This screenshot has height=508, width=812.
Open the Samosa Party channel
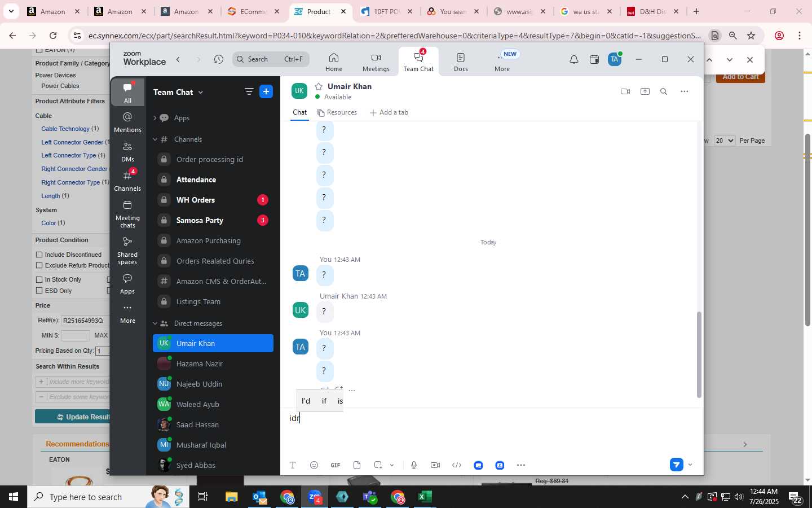coord(213,220)
